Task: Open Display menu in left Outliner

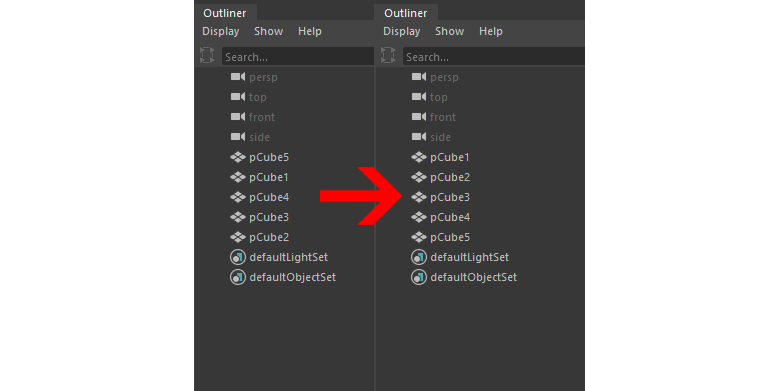Action: (220, 31)
